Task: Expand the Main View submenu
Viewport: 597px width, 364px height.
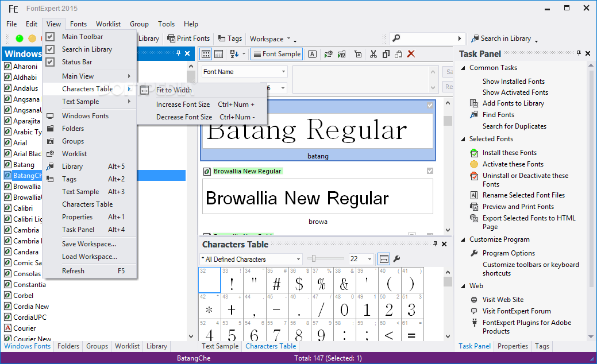Action: click(90, 76)
